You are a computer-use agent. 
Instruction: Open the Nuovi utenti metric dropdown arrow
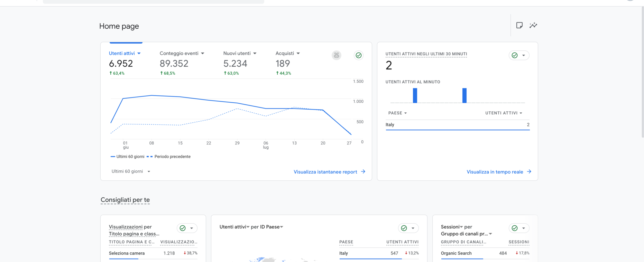pyautogui.click(x=255, y=54)
